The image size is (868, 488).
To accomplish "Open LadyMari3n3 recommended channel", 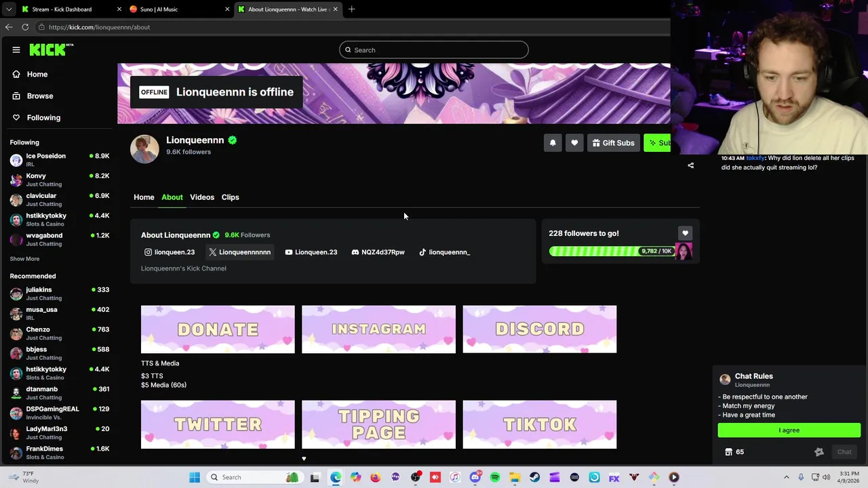I will [60, 432].
